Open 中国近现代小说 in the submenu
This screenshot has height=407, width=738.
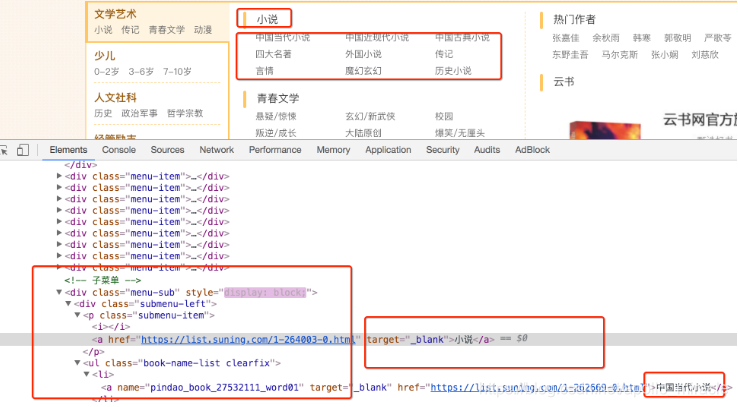pyautogui.click(x=377, y=37)
